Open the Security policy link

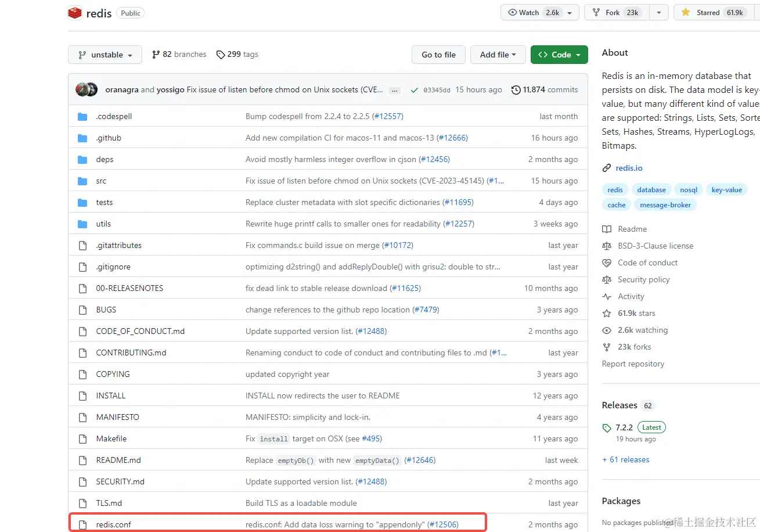tap(644, 280)
